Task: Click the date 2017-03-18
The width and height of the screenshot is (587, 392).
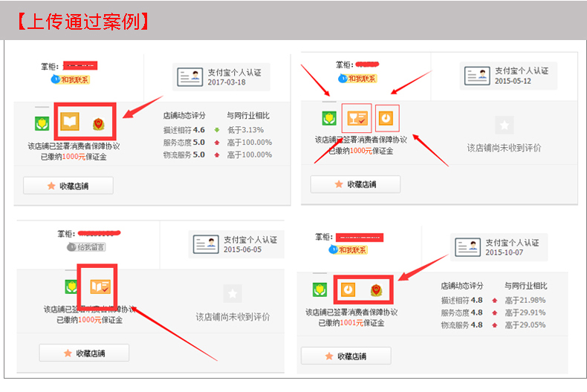Action: pyautogui.click(x=227, y=82)
